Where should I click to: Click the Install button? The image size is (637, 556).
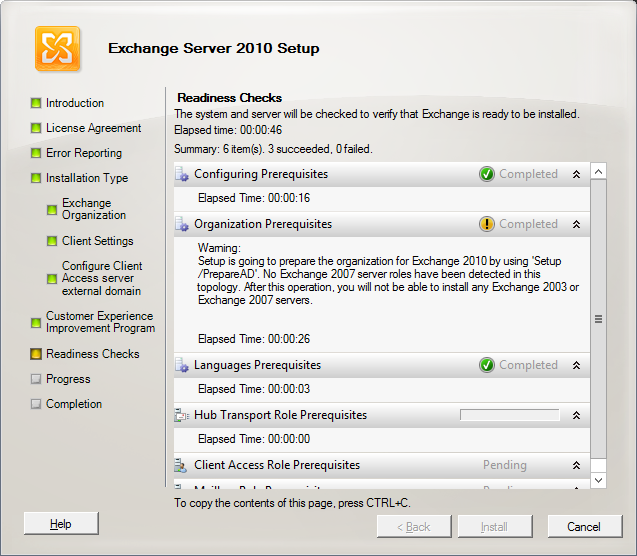tap(494, 527)
